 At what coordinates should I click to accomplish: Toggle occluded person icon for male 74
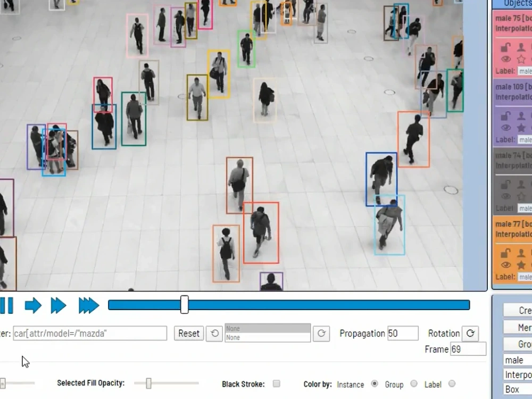tap(521, 185)
